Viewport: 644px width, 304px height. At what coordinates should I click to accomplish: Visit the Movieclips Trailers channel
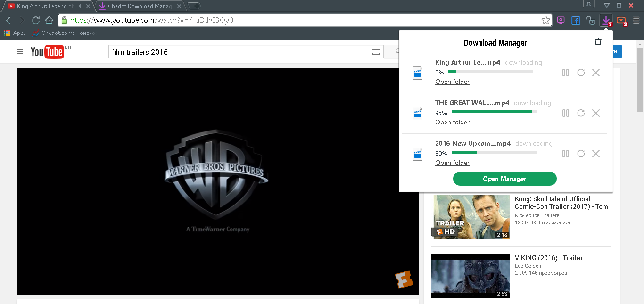tap(537, 215)
